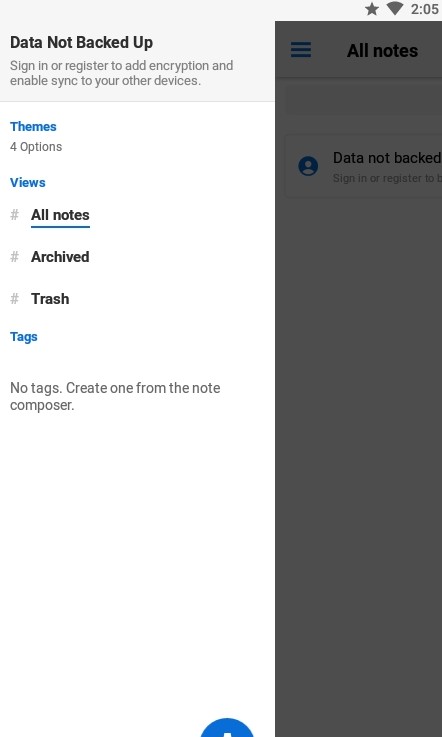Tap the star icon in status bar
Viewport: 442px width, 737px height.
pos(372,9)
